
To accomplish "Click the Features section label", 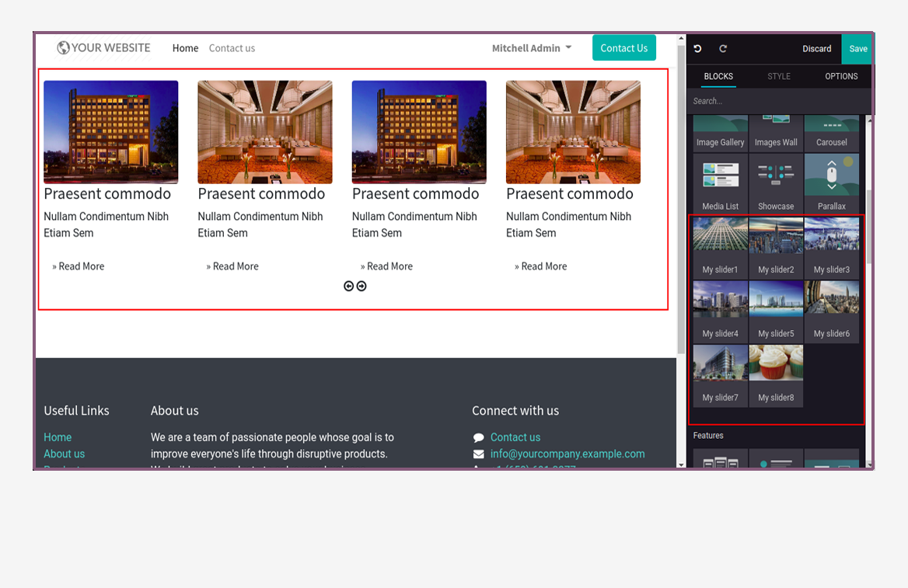I will point(707,435).
